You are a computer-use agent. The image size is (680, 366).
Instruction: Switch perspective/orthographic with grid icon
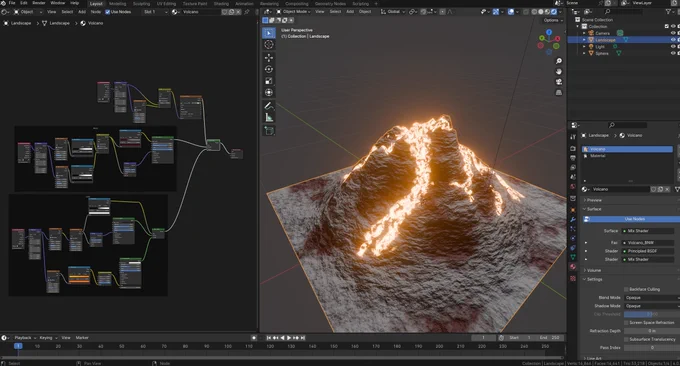559,92
